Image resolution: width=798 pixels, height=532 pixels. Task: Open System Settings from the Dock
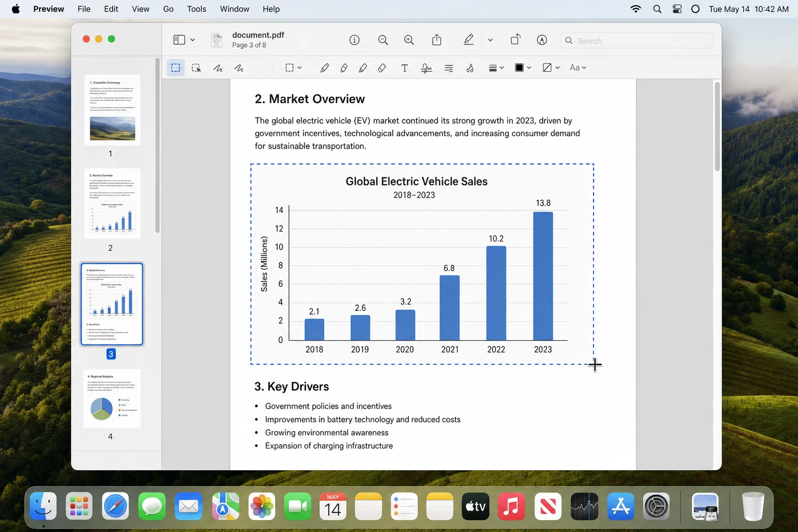tap(657, 507)
